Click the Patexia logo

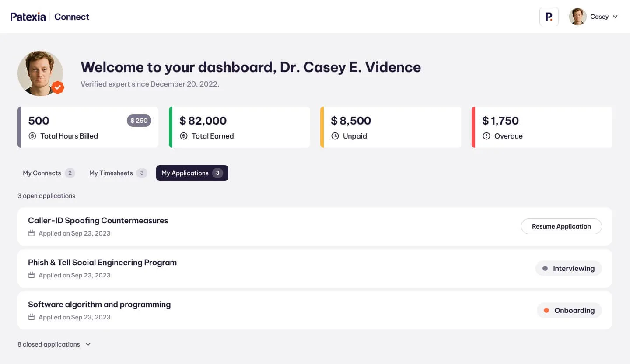point(28,16)
